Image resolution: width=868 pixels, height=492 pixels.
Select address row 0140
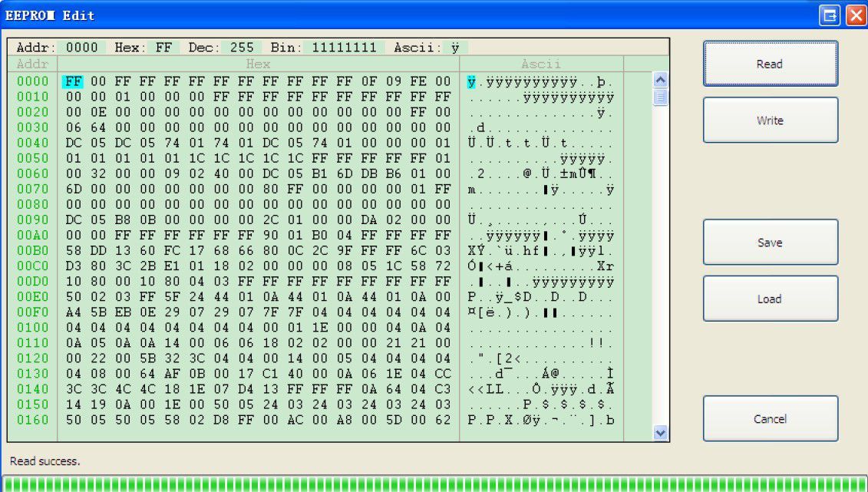click(33, 389)
